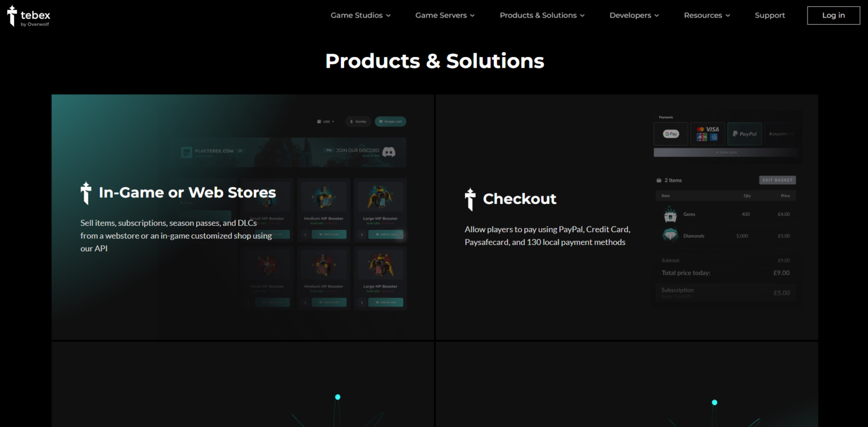Click the Discord icon in the store banner

pos(388,152)
